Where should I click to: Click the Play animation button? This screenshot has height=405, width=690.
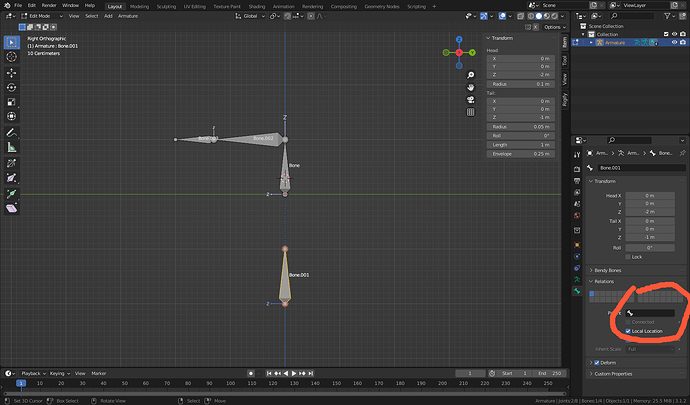coord(294,373)
